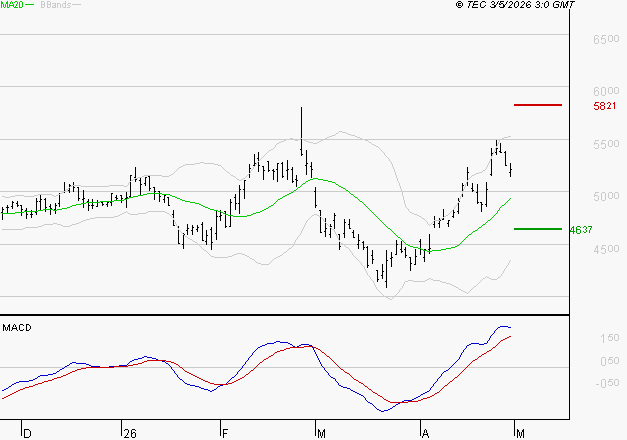This screenshot has width=627, height=440.
Task: Click the MACD 050 axis label
Action: point(609,361)
